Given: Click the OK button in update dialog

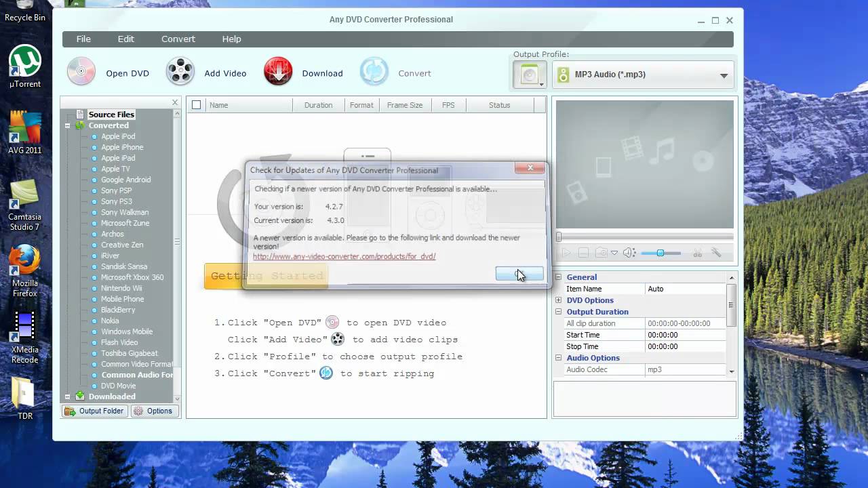Looking at the screenshot, I should coord(519,274).
